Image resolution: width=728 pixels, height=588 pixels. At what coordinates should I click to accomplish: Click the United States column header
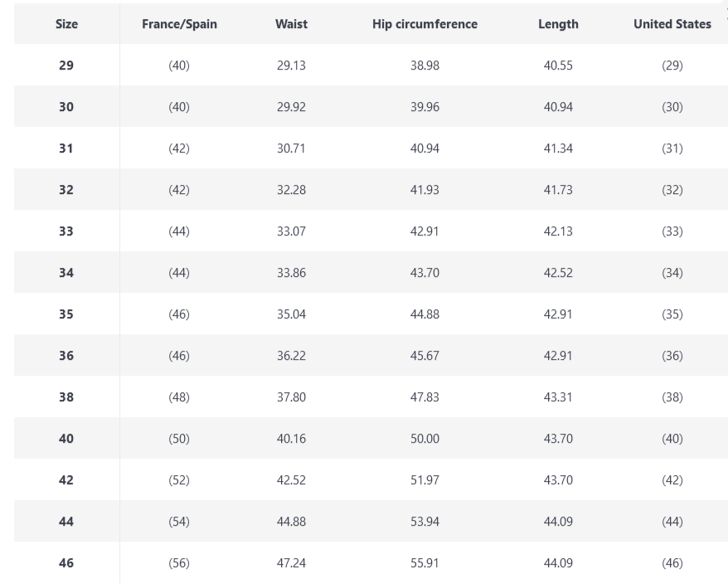tap(672, 24)
